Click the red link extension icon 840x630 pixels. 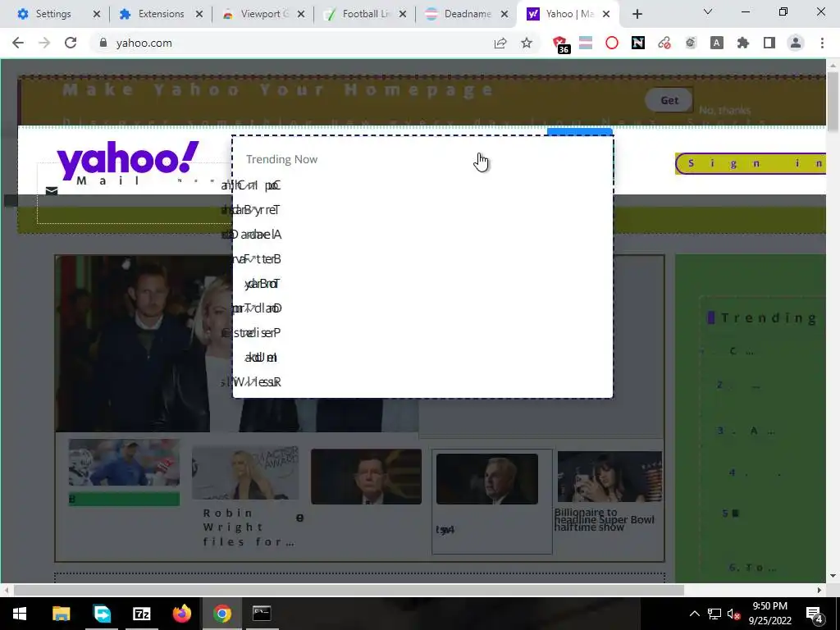(664, 43)
